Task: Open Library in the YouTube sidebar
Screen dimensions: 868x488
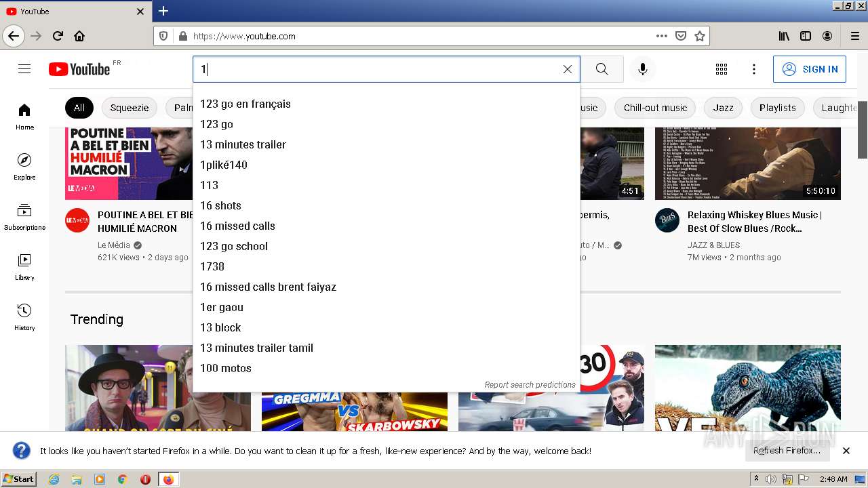Action: (x=24, y=267)
